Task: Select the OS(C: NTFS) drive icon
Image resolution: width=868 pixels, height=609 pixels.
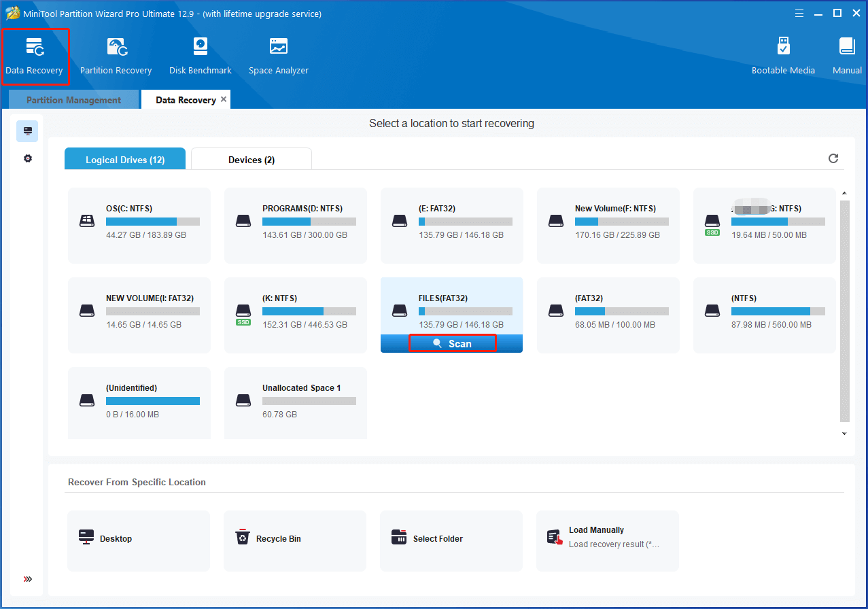Action: (x=87, y=221)
